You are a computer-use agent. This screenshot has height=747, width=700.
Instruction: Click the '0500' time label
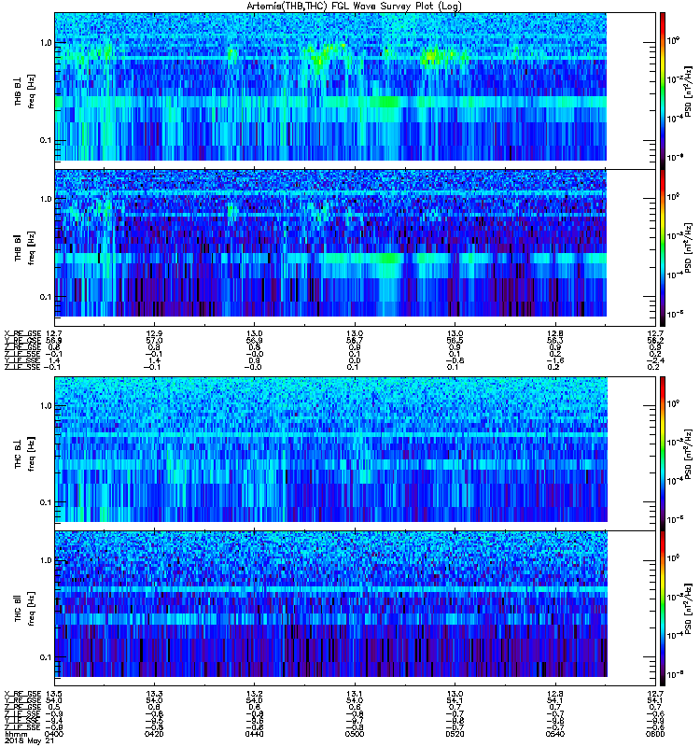coord(355,734)
